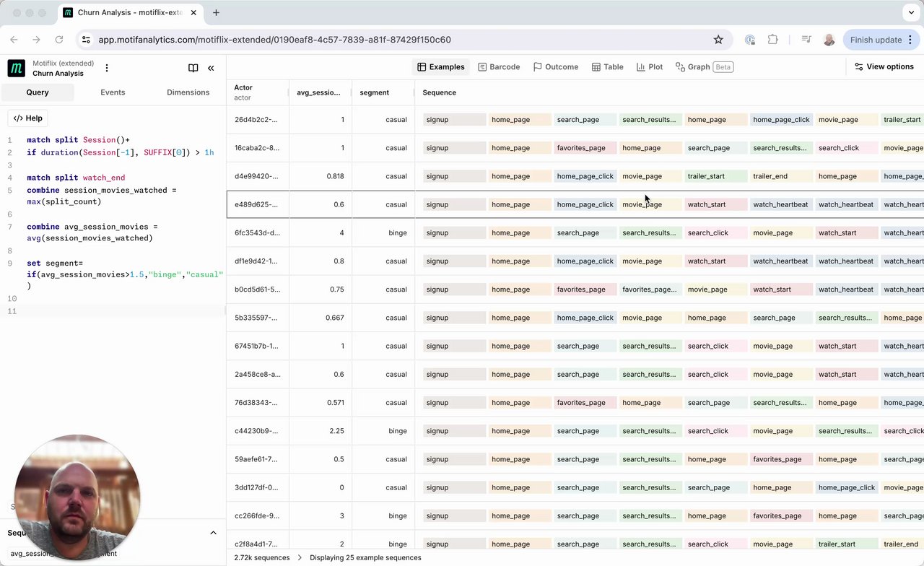The image size is (924, 566).
Task: Reload the page
Action: [59, 40]
